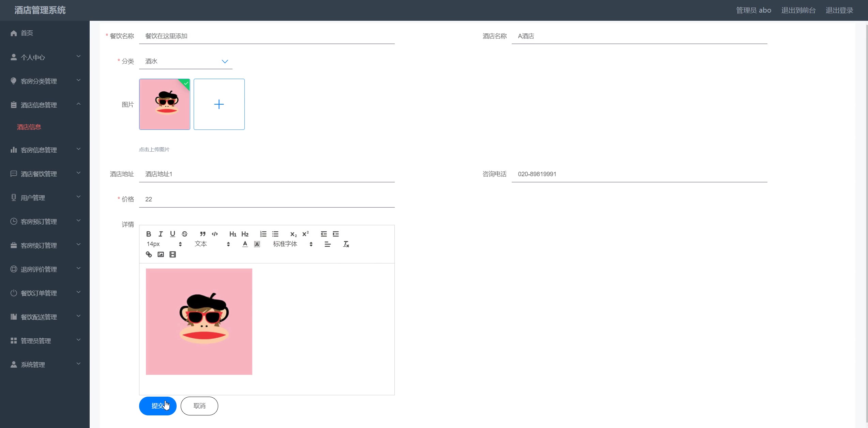Open 首页 in the sidebar

[x=45, y=33]
